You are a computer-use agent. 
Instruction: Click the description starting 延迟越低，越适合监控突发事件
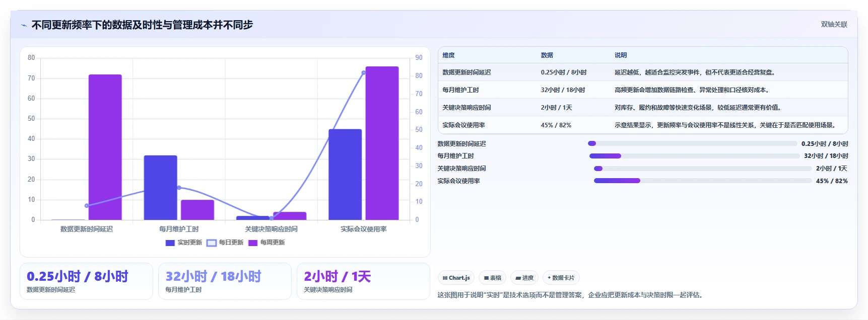pos(696,72)
